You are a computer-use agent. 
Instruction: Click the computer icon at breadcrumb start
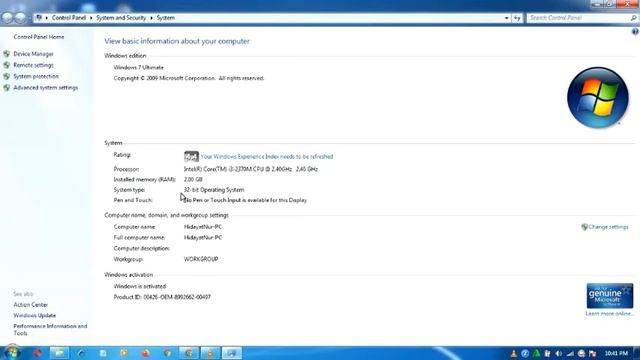(39, 18)
